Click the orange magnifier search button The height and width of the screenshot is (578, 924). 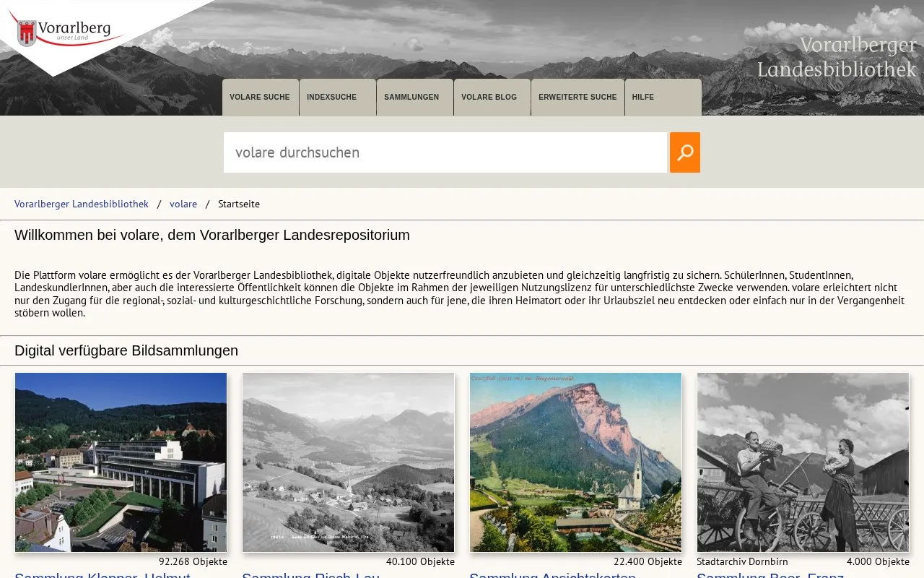pyautogui.click(x=684, y=152)
